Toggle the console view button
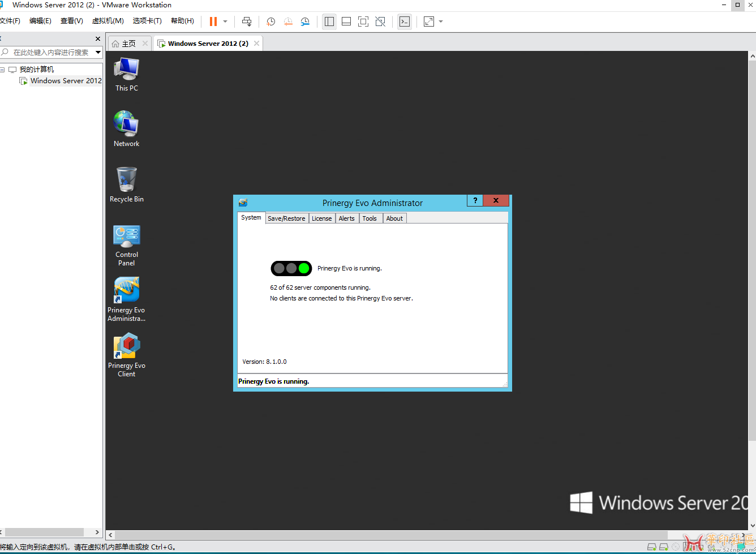Screen dimensions: 756x554 (405, 22)
